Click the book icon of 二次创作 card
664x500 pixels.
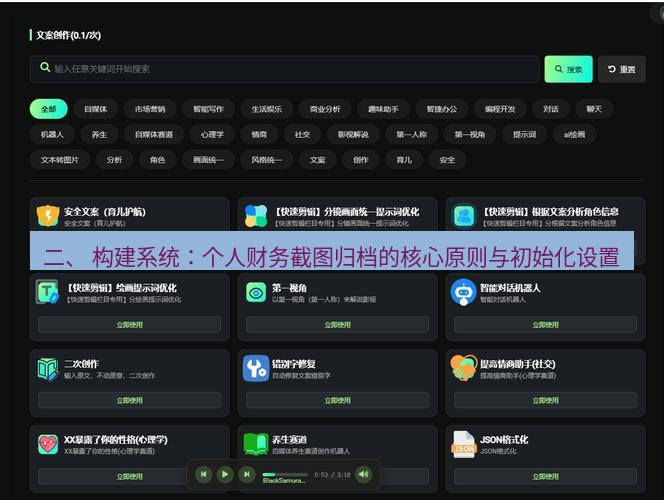tap(48, 368)
